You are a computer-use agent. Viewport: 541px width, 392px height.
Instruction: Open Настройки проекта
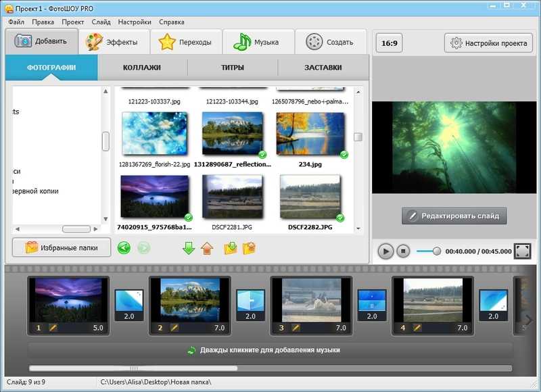[x=488, y=43]
